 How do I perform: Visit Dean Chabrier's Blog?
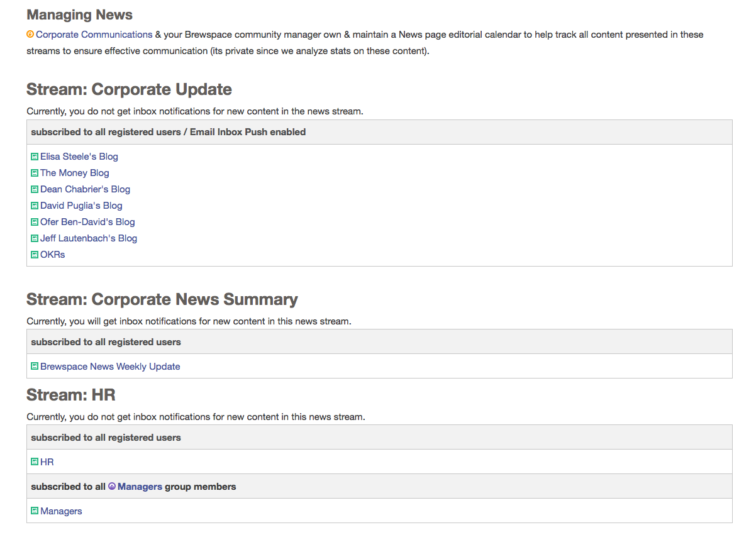(86, 189)
